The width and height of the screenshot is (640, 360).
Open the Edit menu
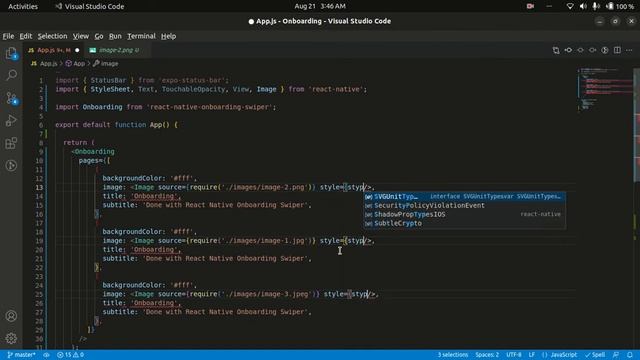click(26, 36)
